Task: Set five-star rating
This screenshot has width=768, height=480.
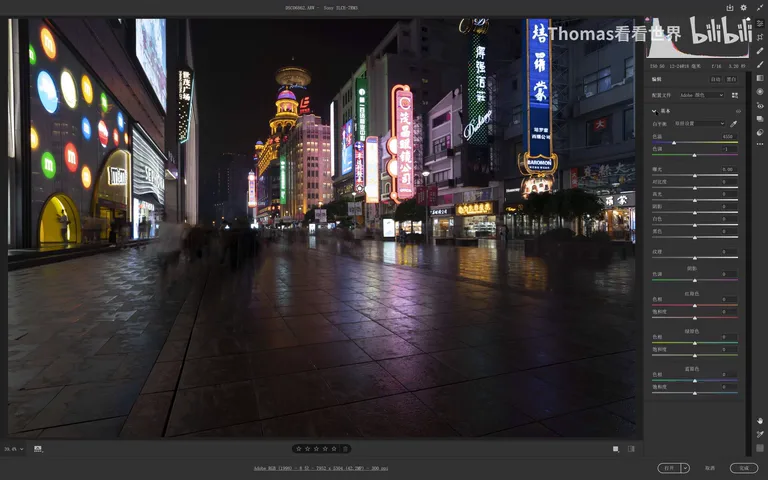Action: [334, 449]
